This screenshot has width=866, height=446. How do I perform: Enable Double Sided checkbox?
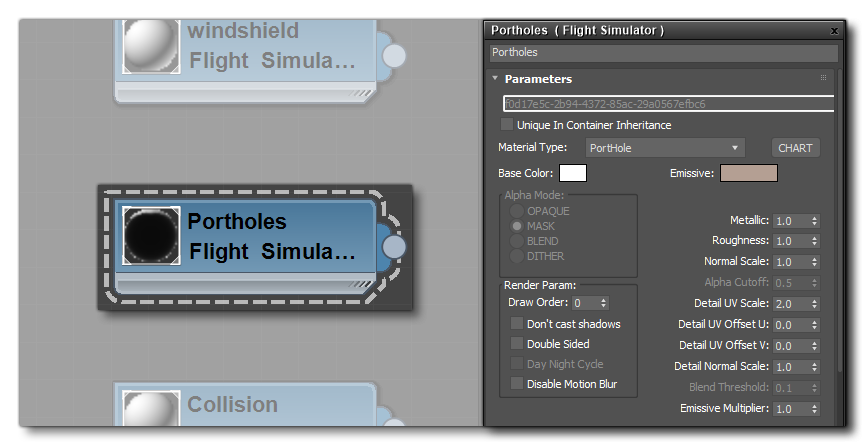(516, 343)
